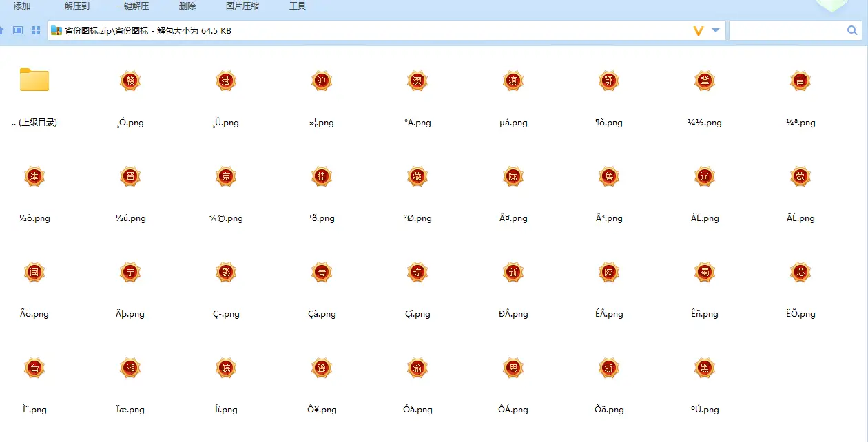Viewport: 868px width, 442px height.
Task: Select the 黑 province icon file
Action: click(705, 368)
